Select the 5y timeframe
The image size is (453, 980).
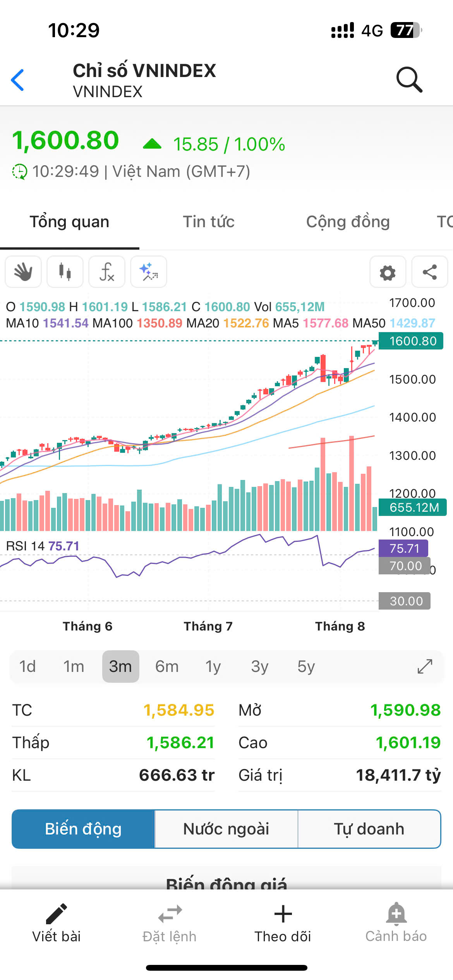coord(306,666)
